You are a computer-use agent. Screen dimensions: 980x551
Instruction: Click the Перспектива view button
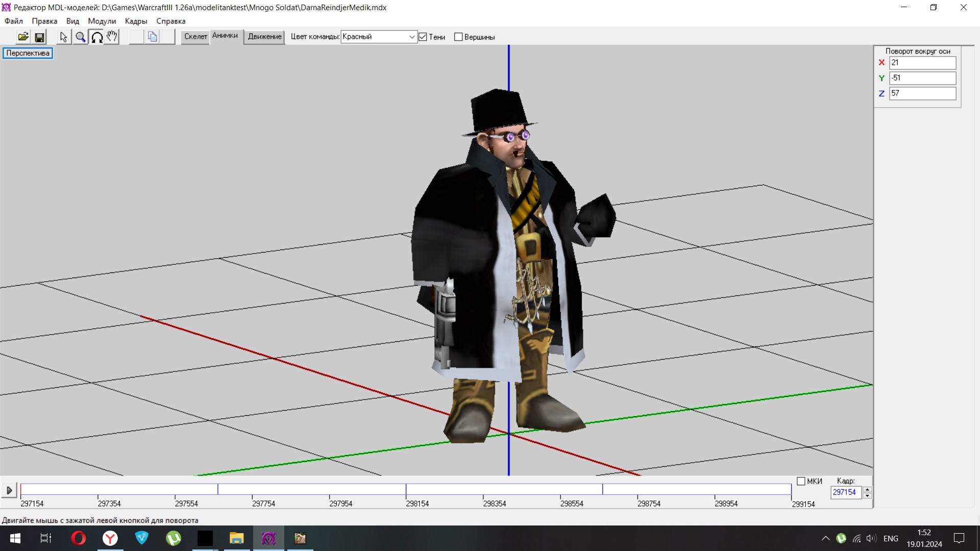pyautogui.click(x=28, y=53)
